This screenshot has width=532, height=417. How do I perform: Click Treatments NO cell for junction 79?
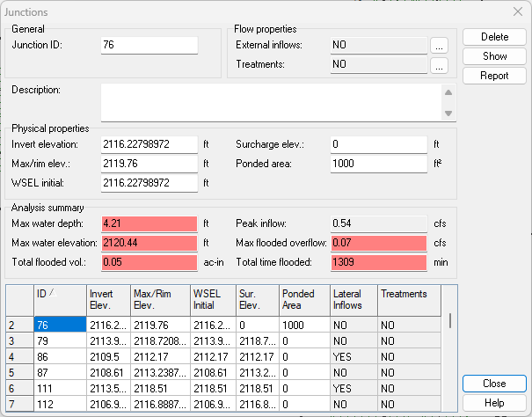click(x=409, y=340)
